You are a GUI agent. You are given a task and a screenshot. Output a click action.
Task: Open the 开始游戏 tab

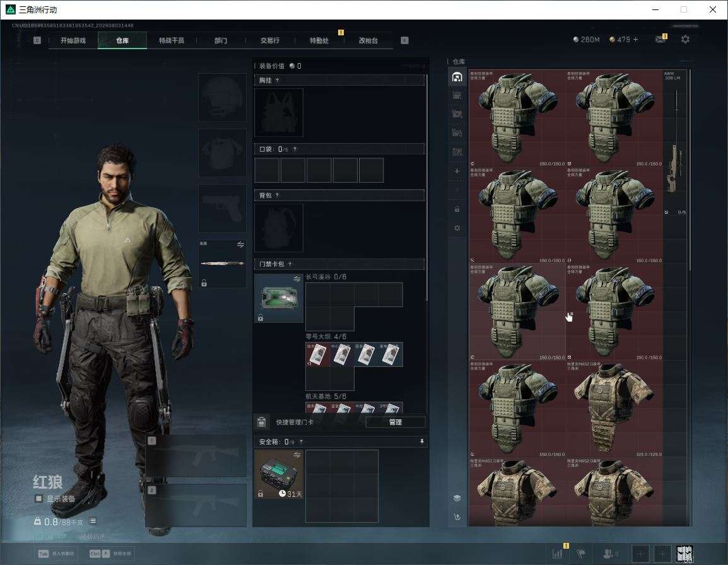pos(73,40)
